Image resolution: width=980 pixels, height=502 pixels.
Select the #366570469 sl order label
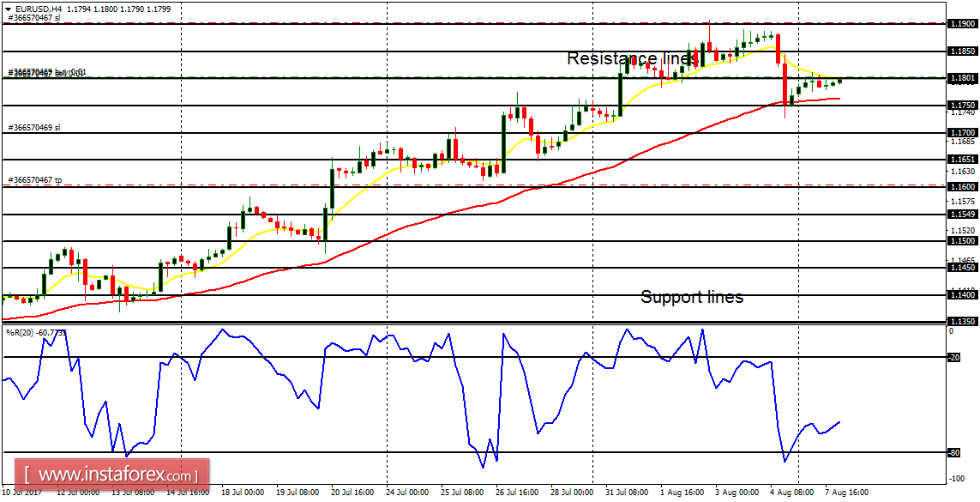coord(34,128)
